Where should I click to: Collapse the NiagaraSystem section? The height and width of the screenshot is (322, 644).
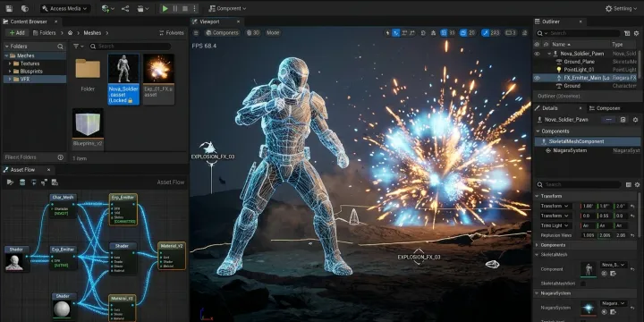[538, 293]
